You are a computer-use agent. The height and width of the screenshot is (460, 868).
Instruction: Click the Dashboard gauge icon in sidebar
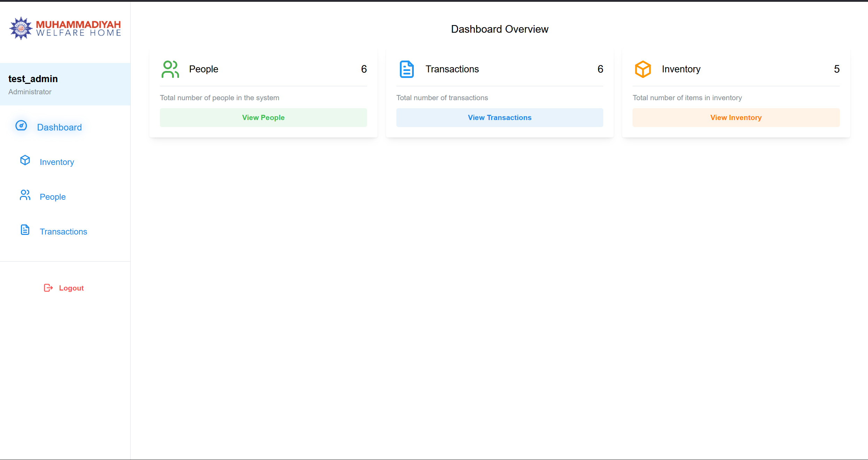point(21,126)
